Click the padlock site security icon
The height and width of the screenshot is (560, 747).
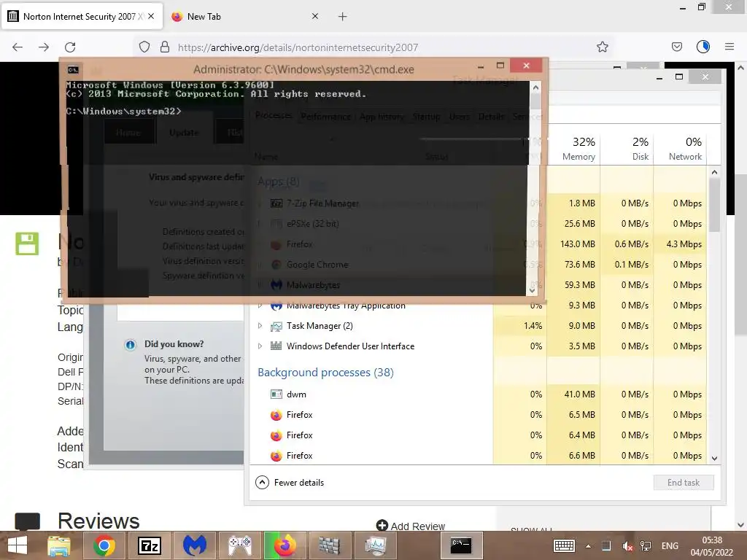pyautogui.click(x=165, y=47)
